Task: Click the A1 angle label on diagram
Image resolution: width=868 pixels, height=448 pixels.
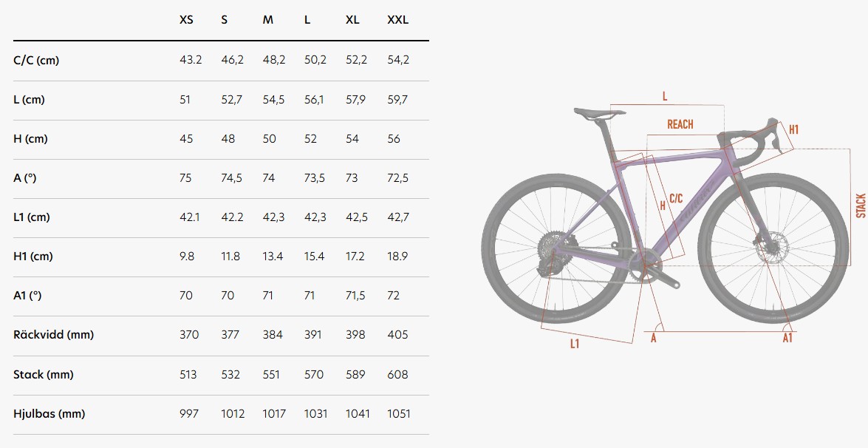Action: click(787, 338)
